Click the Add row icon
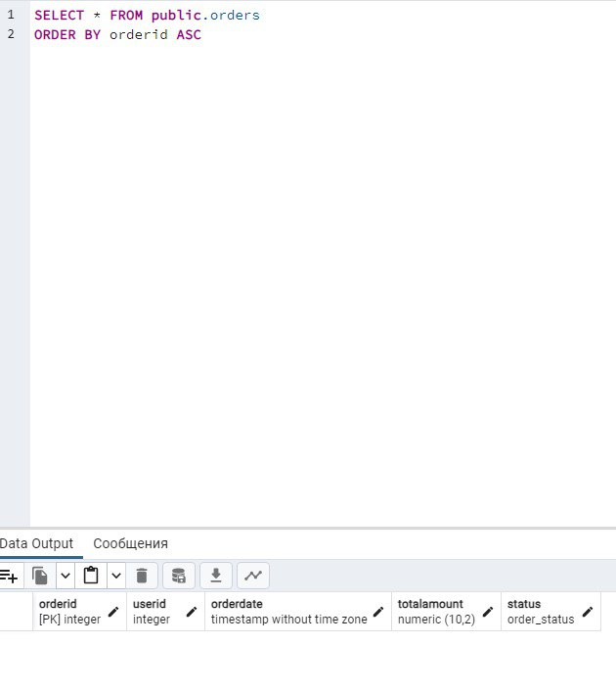 point(10,576)
